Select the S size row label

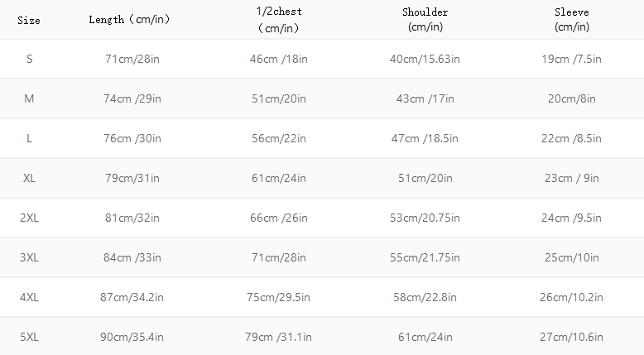[x=29, y=60]
